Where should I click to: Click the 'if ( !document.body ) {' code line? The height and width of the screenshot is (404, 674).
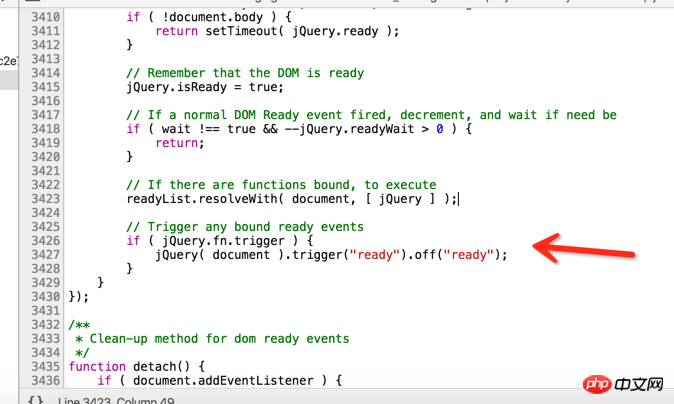click(x=209, y=17)
